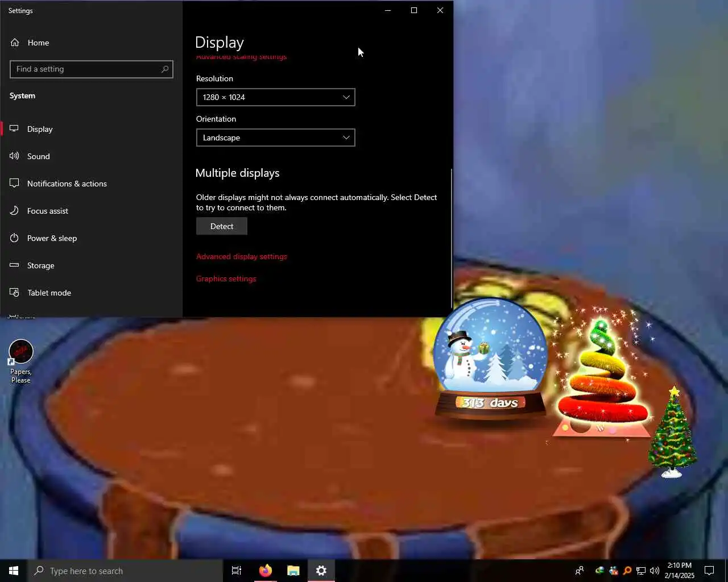Click the Settings content scrollbar
The width and height of the screenshot is (728, 582).
(452, 238)
